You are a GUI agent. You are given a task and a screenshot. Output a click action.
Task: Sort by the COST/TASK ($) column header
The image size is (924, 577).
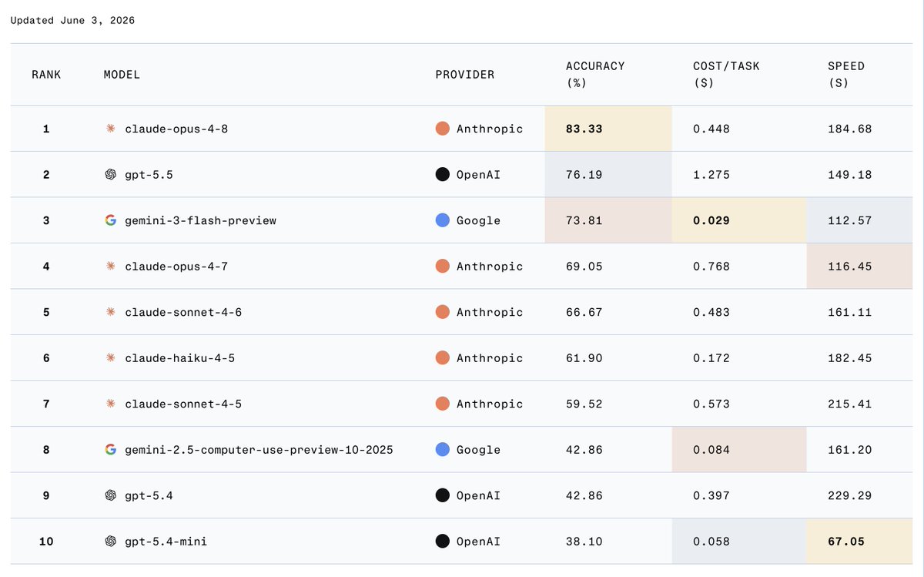[x=726, y=75]
